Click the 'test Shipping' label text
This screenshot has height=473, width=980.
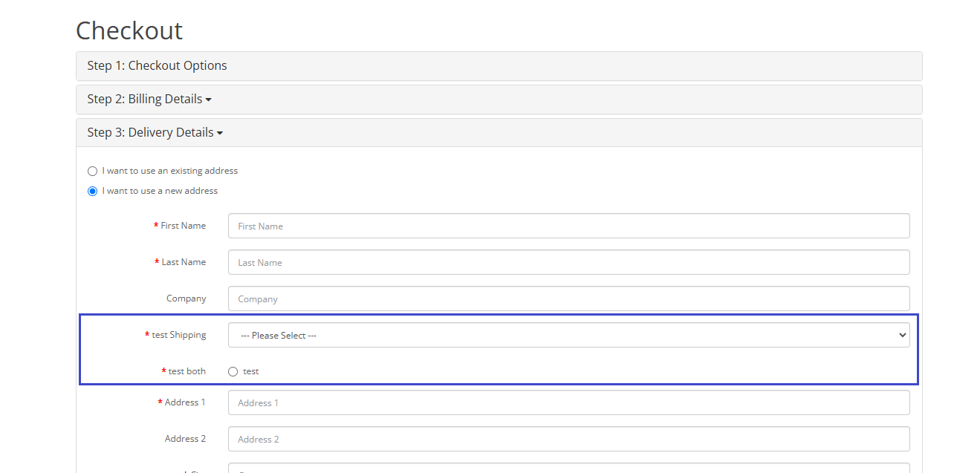coord(178,335)
